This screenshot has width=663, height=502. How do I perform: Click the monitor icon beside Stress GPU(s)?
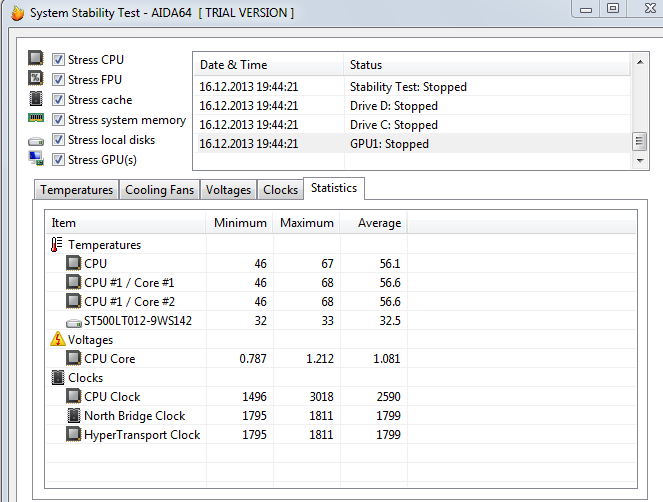tap(36, 158)
